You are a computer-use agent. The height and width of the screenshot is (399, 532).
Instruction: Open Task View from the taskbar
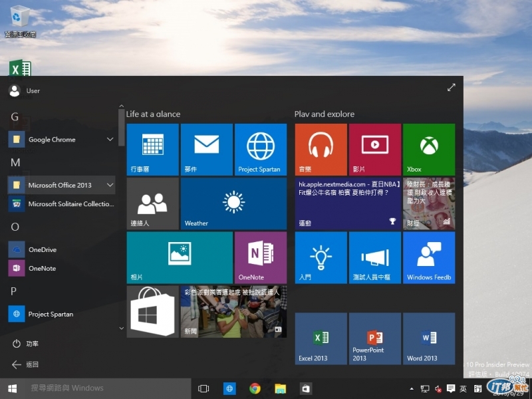click(x=203, y=388)
